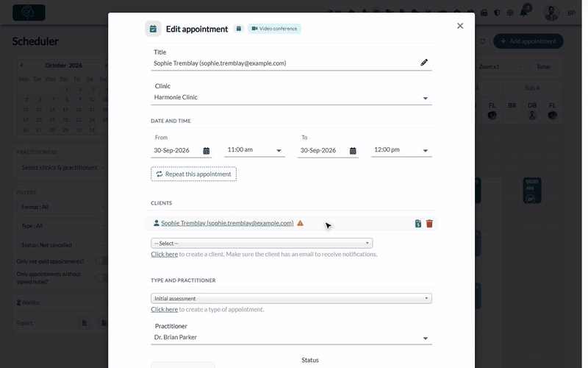Image resolution: width=588 pixels, height=368 pixels.
Task: Click Repeat this appointment button
Action: tap(193, 174)
